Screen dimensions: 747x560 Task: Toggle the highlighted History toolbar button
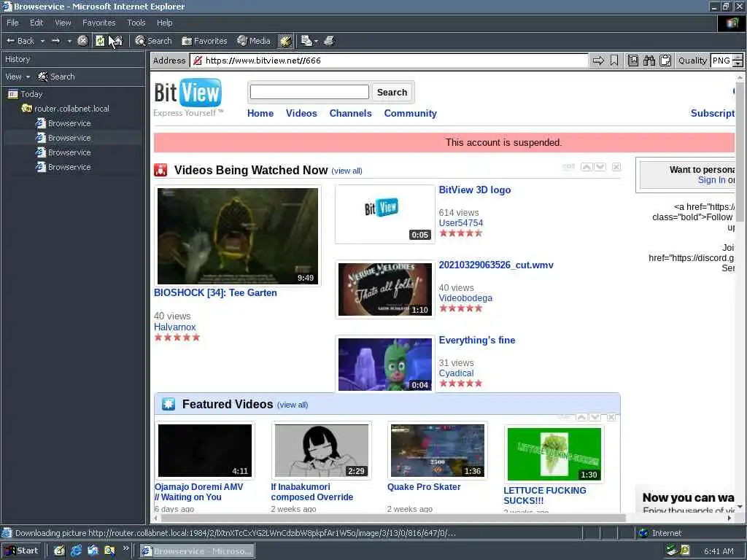285,41
